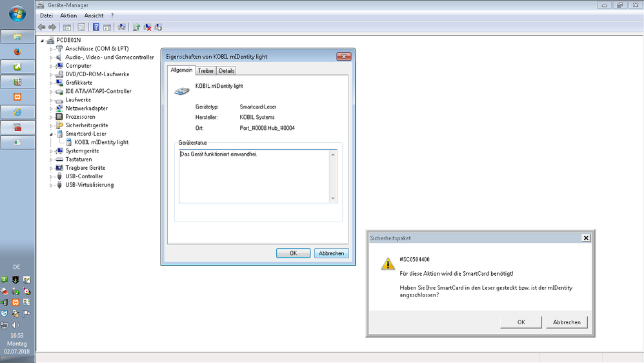The image size is (644, 363).
Task: Click the blue Help question mark icon
Action: [x=96, y=27]
